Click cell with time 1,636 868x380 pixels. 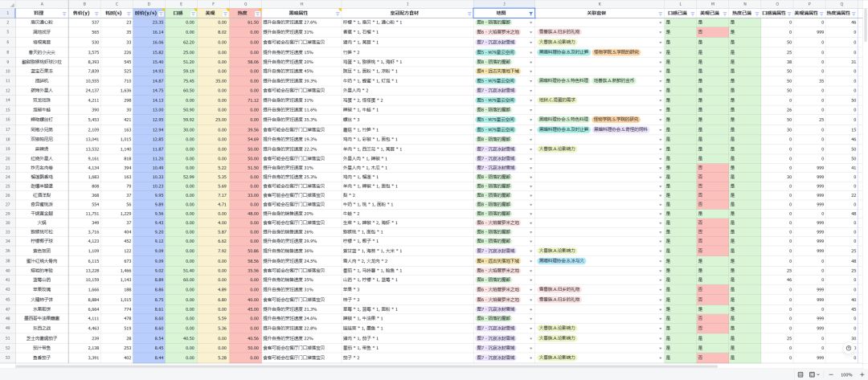(117, 90)
